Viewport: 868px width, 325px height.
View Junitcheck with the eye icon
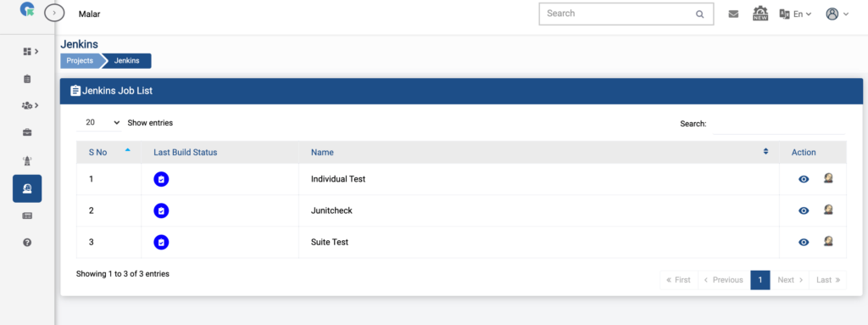pos(804,210)
